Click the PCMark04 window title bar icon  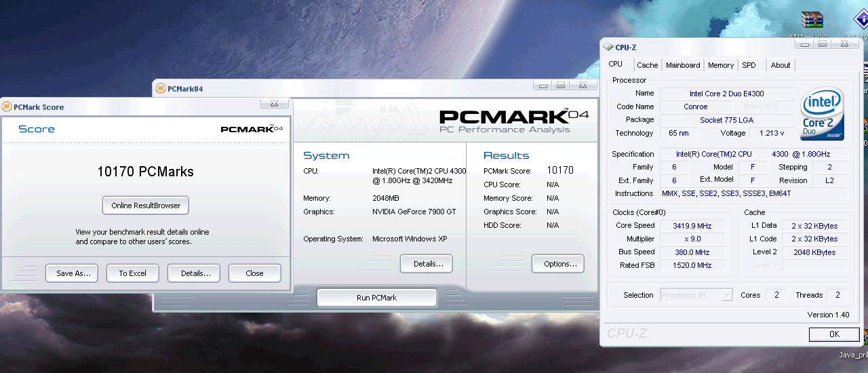160,88
